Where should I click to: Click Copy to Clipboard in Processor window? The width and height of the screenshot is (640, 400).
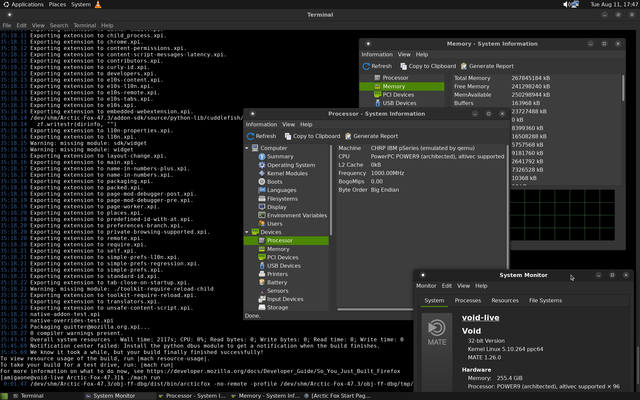click(312, 136)
